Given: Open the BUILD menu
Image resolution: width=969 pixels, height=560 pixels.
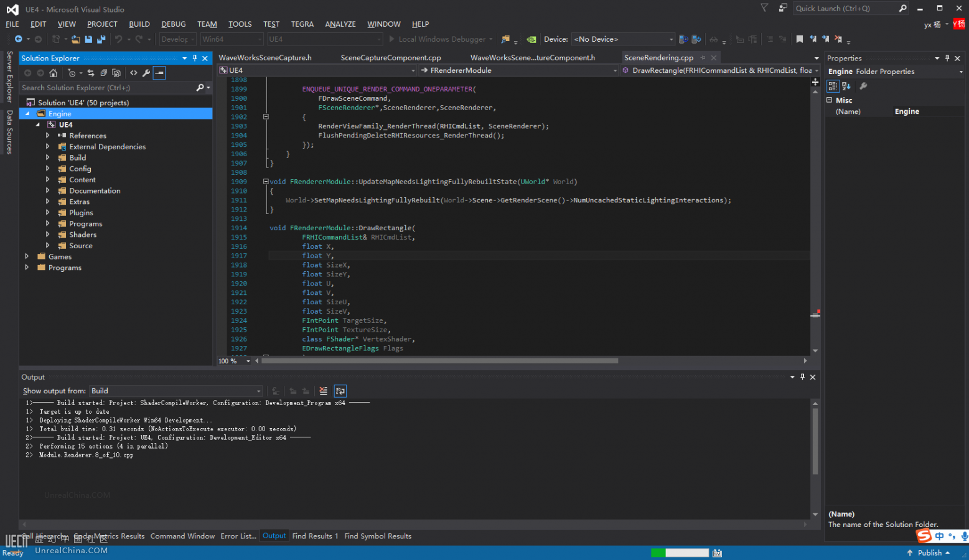Looking at the screenshot, I should point(139,24).
